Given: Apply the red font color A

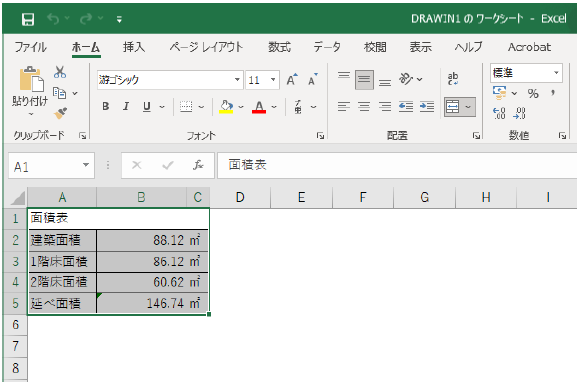Looking at the screenshot, I should pos(259,107).
